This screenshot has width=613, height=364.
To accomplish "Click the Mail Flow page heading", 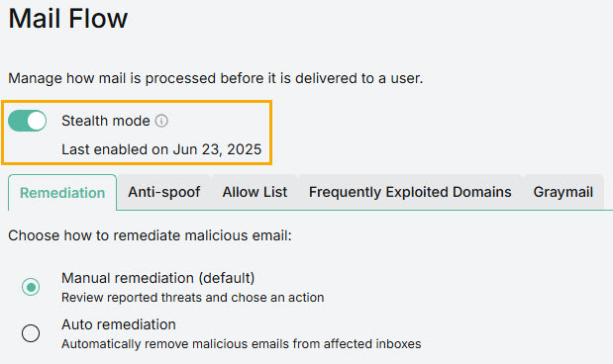I will click(x=68, y=19).
